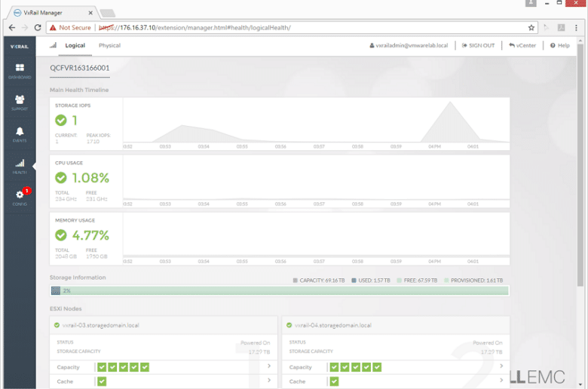The image size is (588, 389).
Task: Switch to the Logical tab
Action: click(x=75, y=45)
